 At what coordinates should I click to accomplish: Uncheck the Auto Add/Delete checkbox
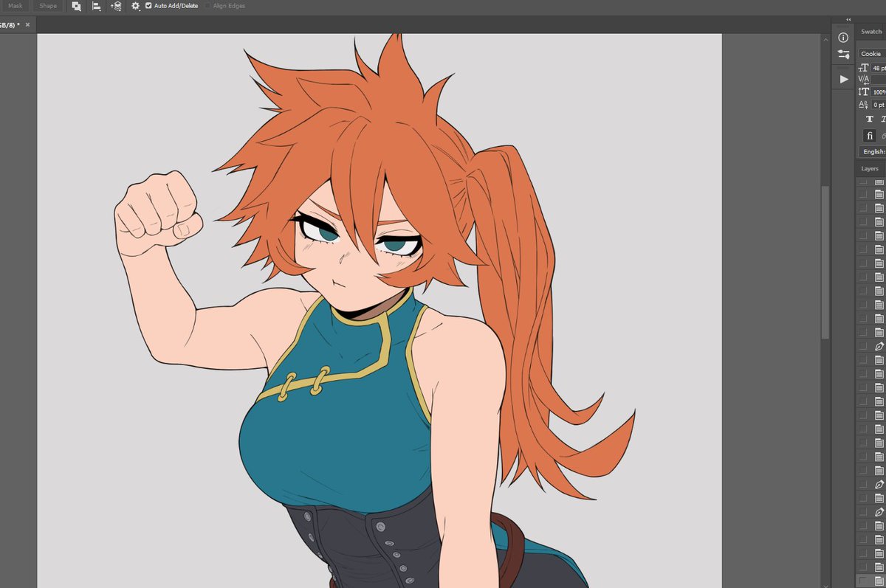148,5
